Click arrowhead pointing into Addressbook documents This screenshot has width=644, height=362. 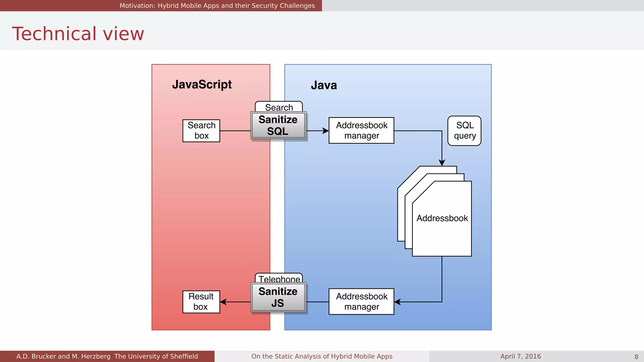click(x=442, y=163)
